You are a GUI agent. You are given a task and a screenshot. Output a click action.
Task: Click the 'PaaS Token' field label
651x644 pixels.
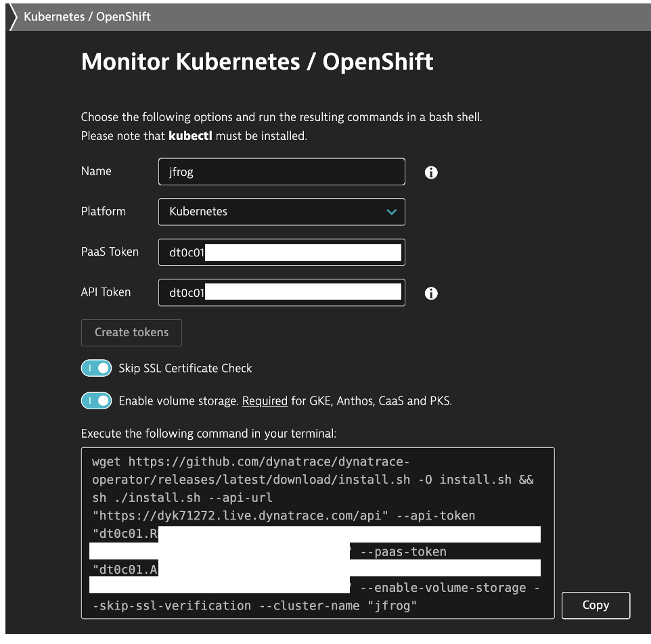[110, 252]
